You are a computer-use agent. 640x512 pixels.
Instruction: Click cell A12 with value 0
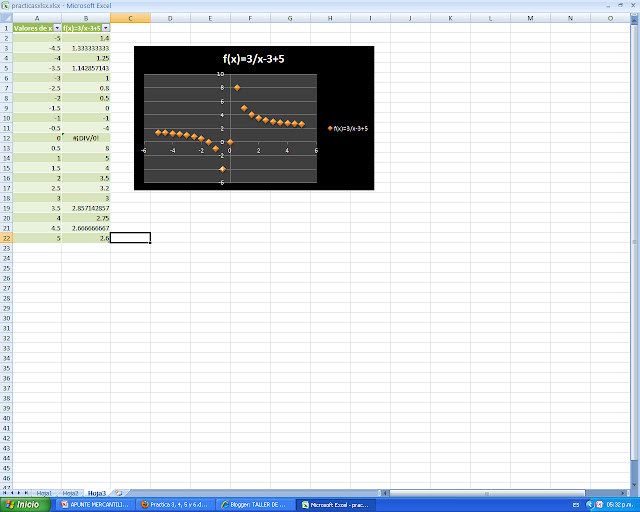[37, 138]
